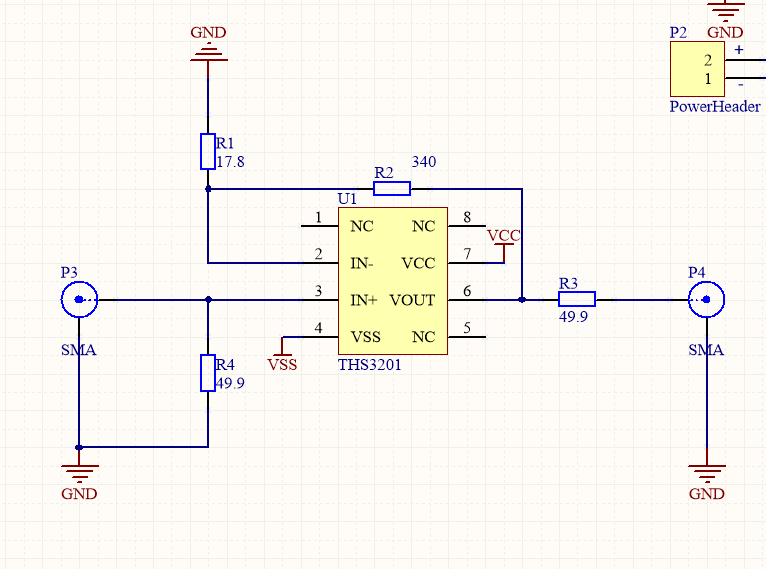Click the junction dot below R1
The width and height of the screenshot is (766, 569).
point(208,189)
